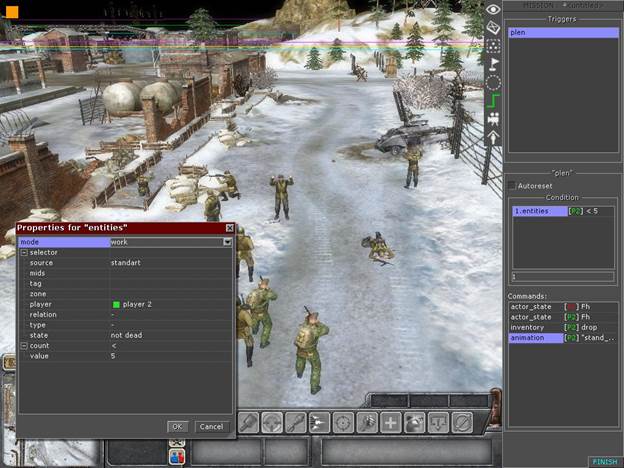Click the tag property row
This screenshot has height=468, width=624.
(125, 283)
